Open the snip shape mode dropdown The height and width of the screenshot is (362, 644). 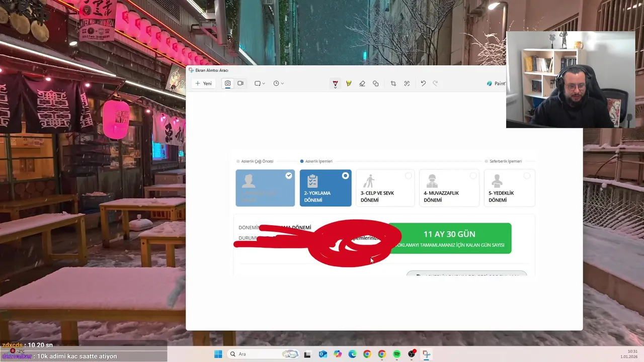point(260,83)
